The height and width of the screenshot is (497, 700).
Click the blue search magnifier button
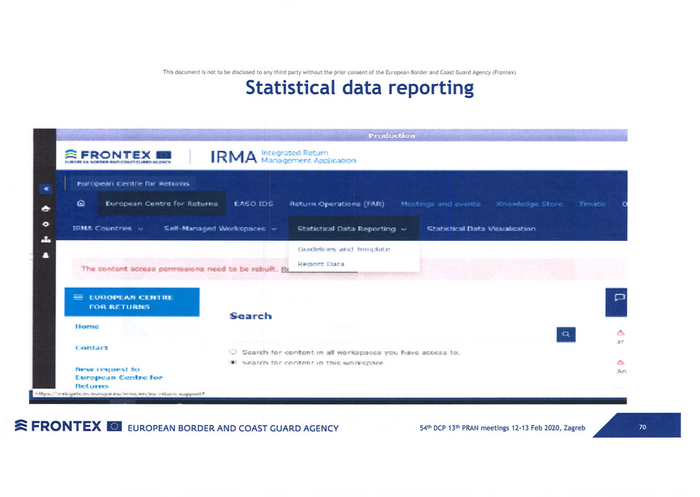coord(566,335)
